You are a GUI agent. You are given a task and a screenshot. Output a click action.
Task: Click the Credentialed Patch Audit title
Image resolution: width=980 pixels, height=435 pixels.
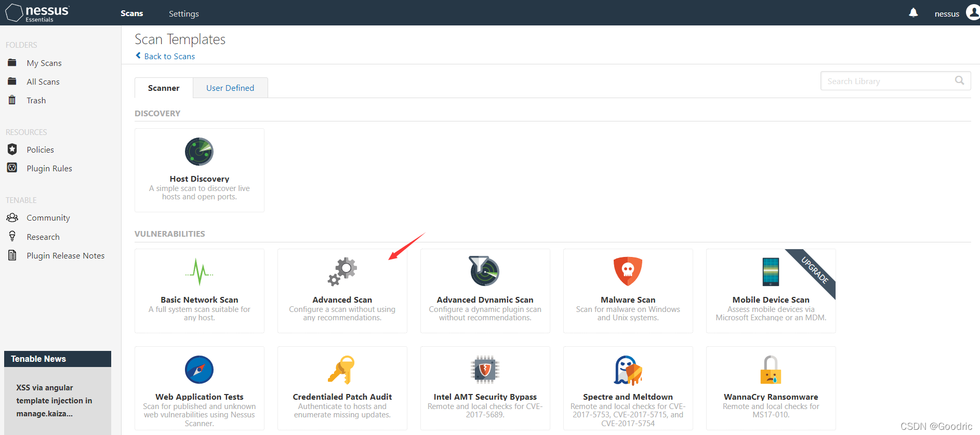[x=342, y=397]
